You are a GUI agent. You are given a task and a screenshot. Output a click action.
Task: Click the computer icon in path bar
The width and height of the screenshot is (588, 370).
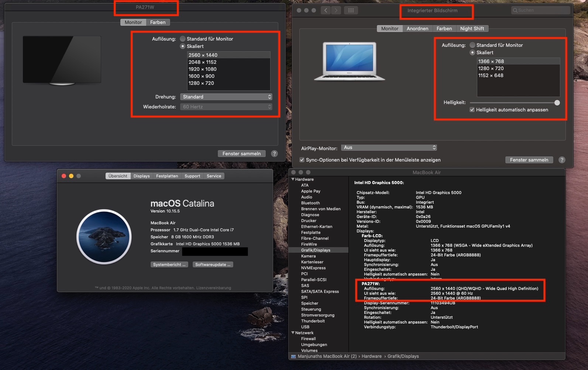point(293,356)
